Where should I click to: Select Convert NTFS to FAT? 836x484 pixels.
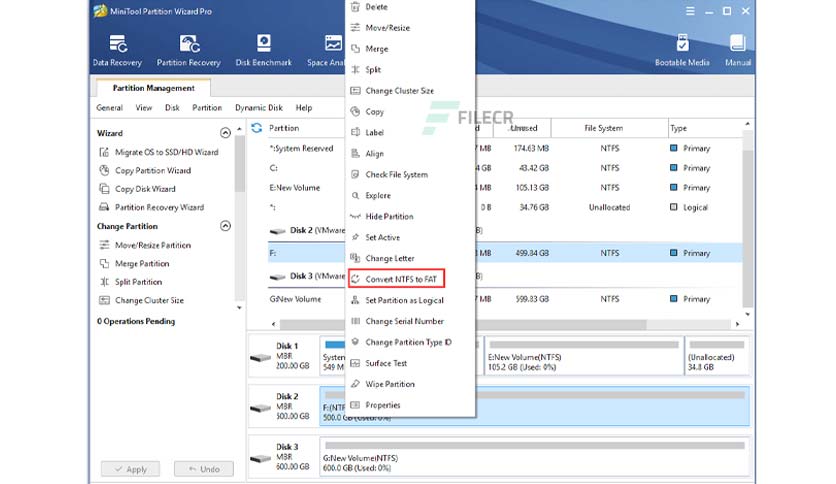click(396, 279)
